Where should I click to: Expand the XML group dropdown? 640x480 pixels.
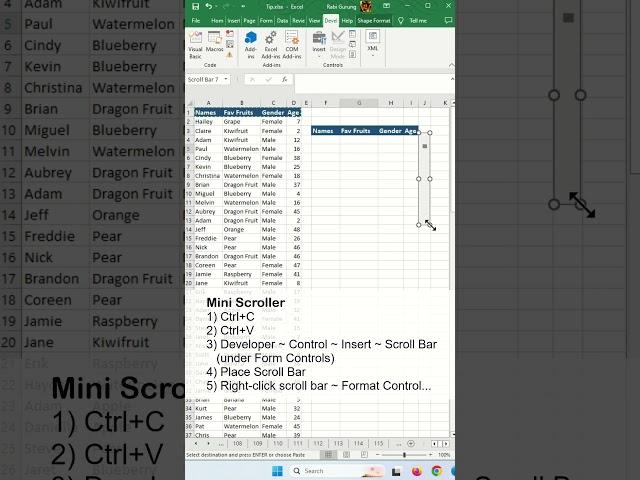(373, 43)
